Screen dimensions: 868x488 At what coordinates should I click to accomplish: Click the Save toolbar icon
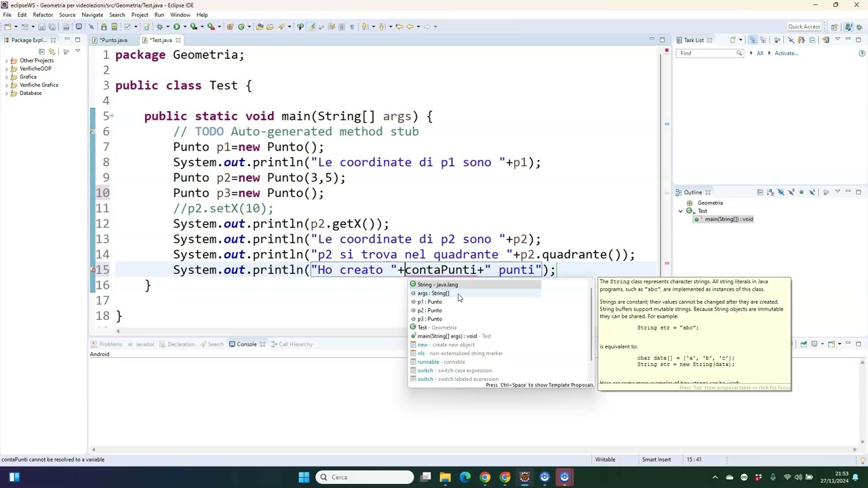pos(42,26)
